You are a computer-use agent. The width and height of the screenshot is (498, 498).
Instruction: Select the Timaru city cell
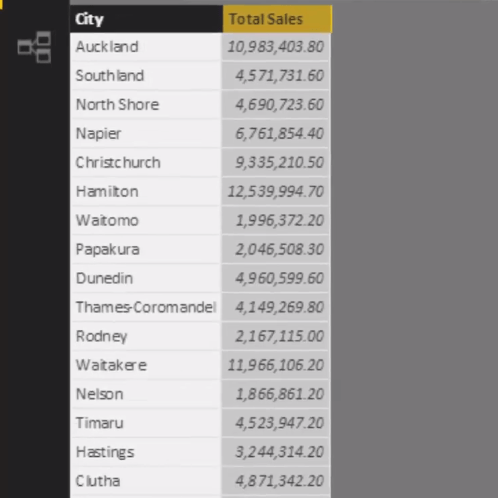click(x=146, y=423)
